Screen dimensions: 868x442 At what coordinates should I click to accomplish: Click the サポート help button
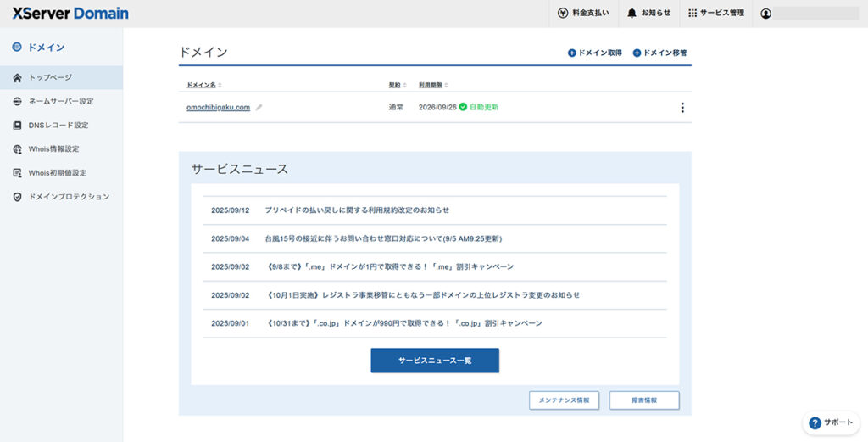tap(831, 422)
